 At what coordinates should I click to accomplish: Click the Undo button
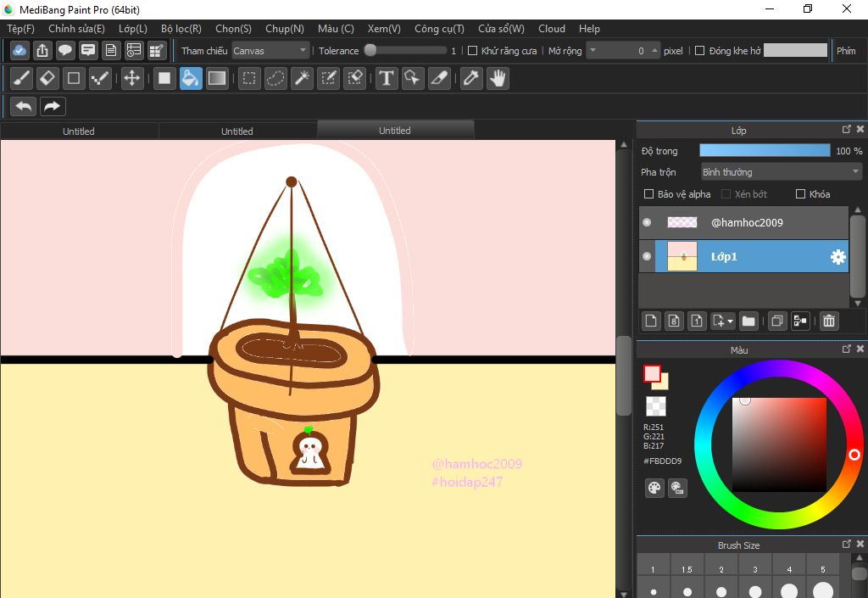pos(24,106)
